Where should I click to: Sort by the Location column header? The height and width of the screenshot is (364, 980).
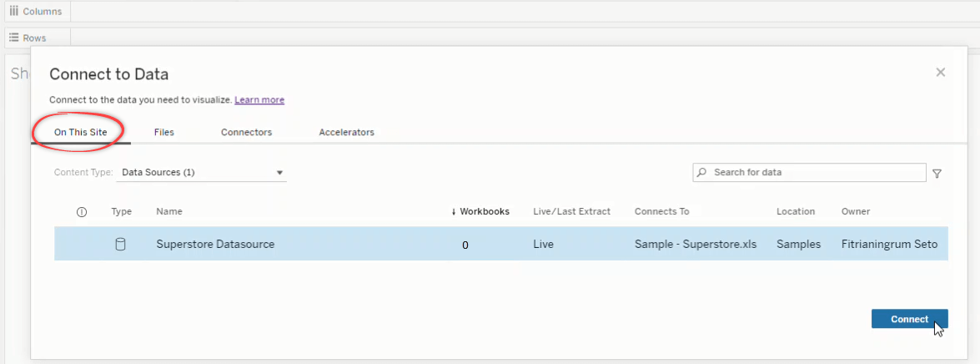click(796, 211)
